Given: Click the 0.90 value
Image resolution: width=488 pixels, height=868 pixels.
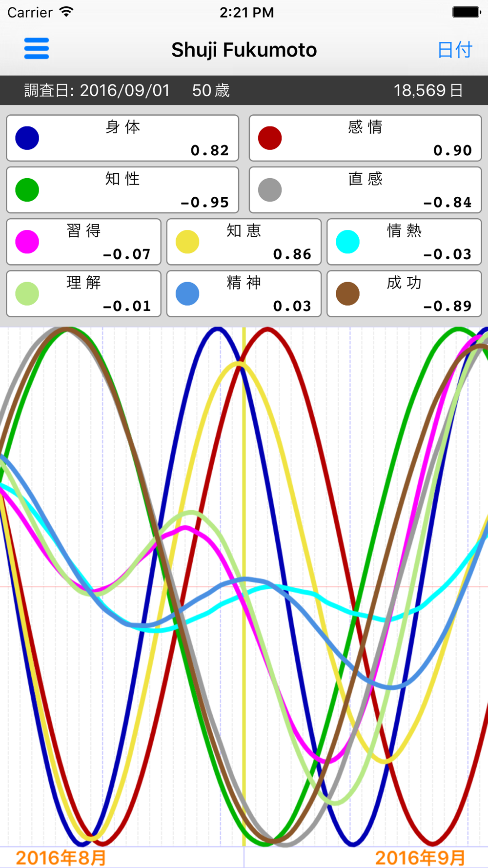Looking at the screenshot, I should point(453,150).
